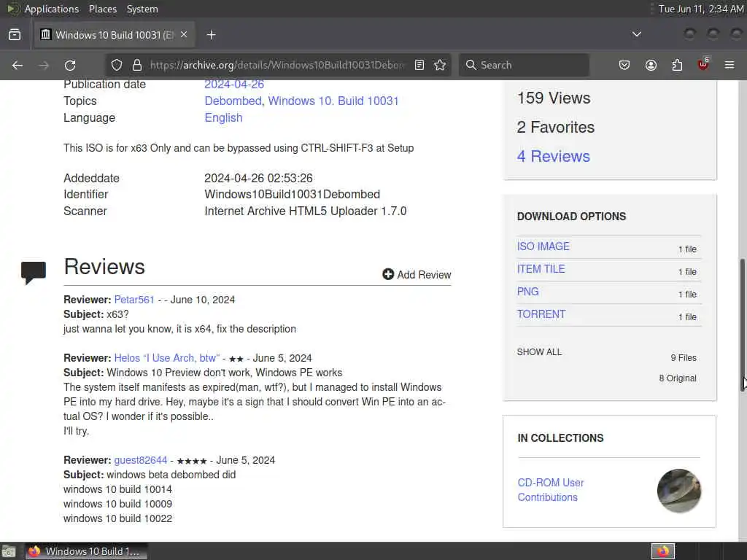Open the Firefox account icon

click(651, 65)
